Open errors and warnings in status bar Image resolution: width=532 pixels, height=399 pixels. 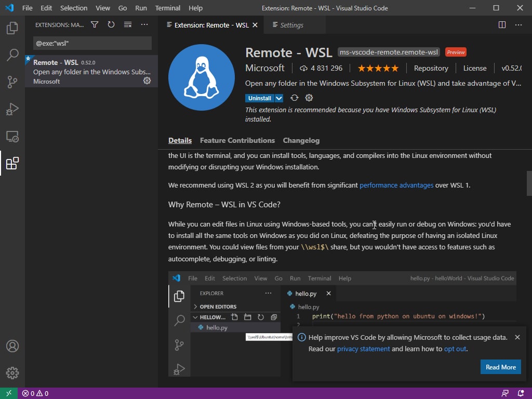click(35, 393)
